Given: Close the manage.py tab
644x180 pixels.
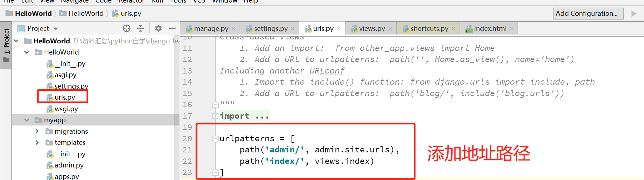Looking at the screenshot, I should tap(233, 29).
